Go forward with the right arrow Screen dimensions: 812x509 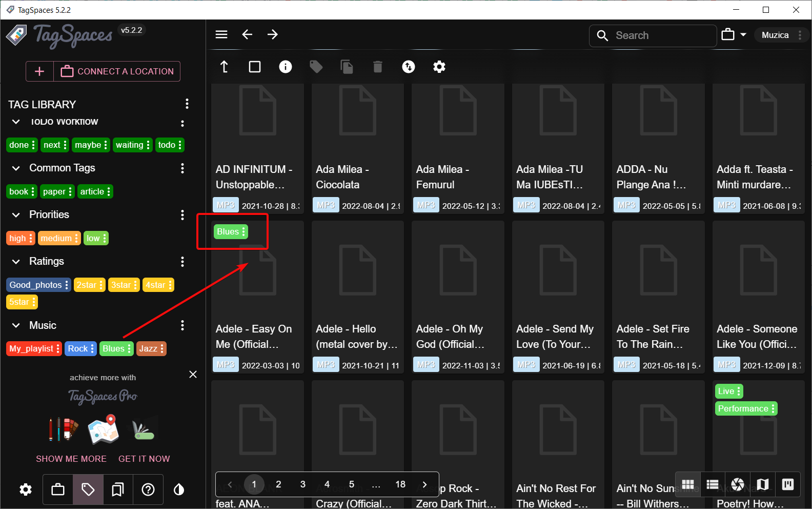(273, 34)
